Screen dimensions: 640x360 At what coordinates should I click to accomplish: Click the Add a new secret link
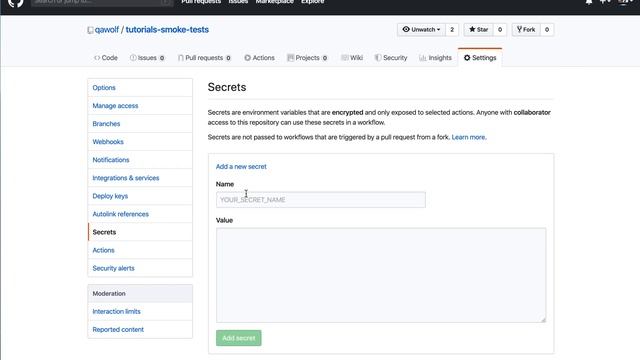241,167
